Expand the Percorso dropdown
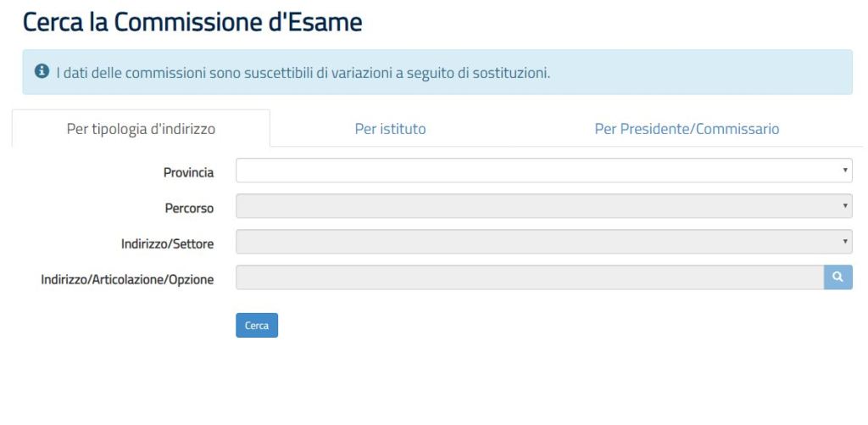 click(x=542, y=206)
